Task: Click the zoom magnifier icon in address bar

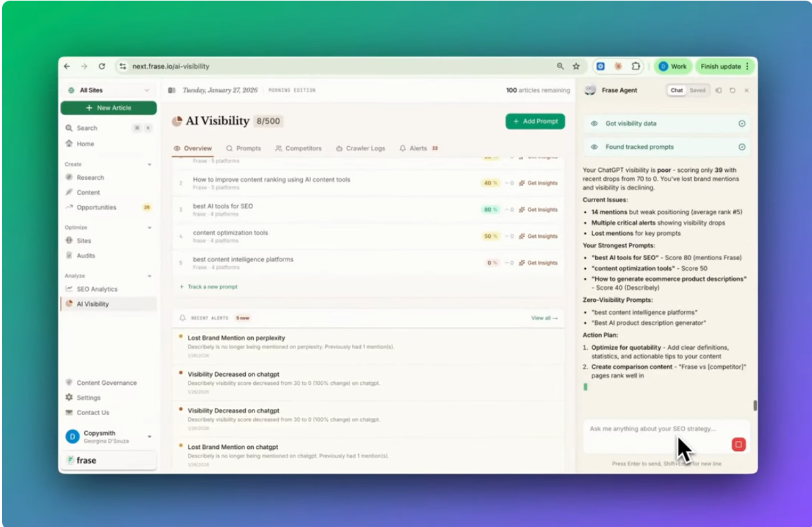Action: tap(560, 67)
